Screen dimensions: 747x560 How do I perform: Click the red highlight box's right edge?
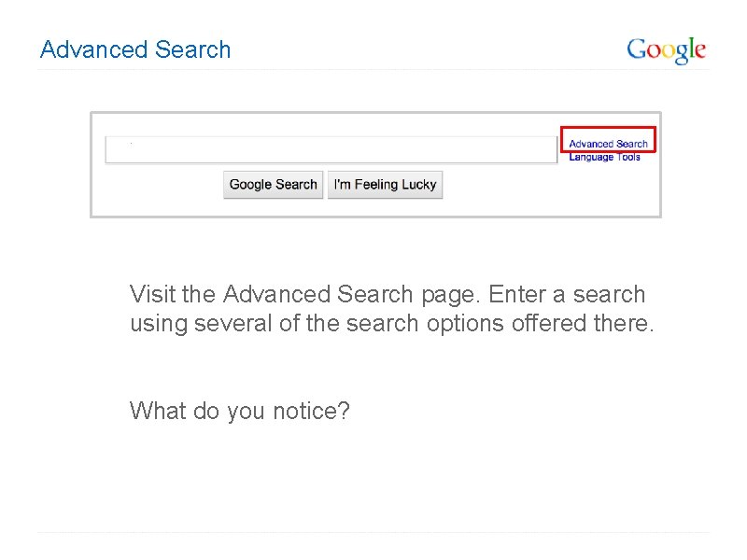point(655,139)
